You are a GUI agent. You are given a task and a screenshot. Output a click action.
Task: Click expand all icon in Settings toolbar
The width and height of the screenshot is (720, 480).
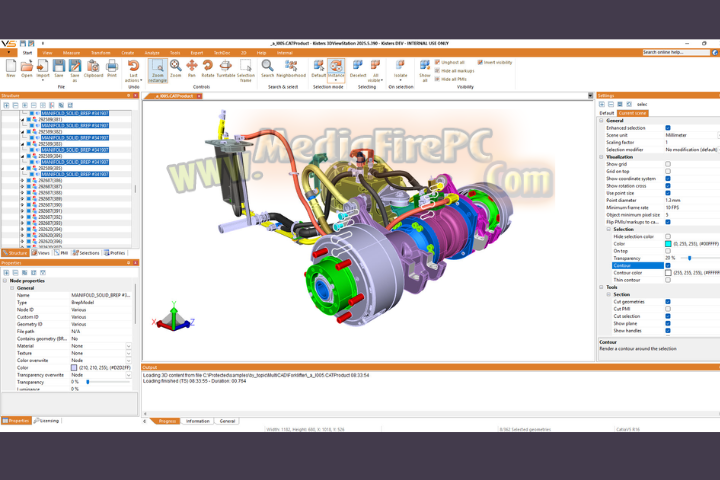(x=602, y=104)
